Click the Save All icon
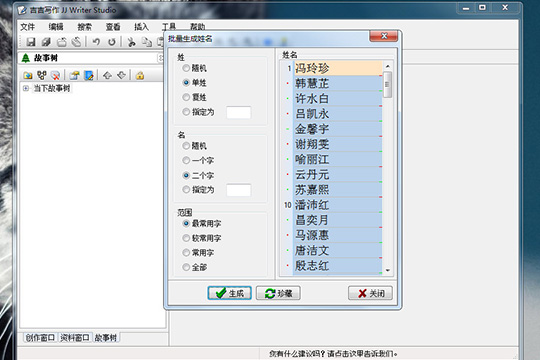This screenshot has height=360, width=540. coord(46,42)
